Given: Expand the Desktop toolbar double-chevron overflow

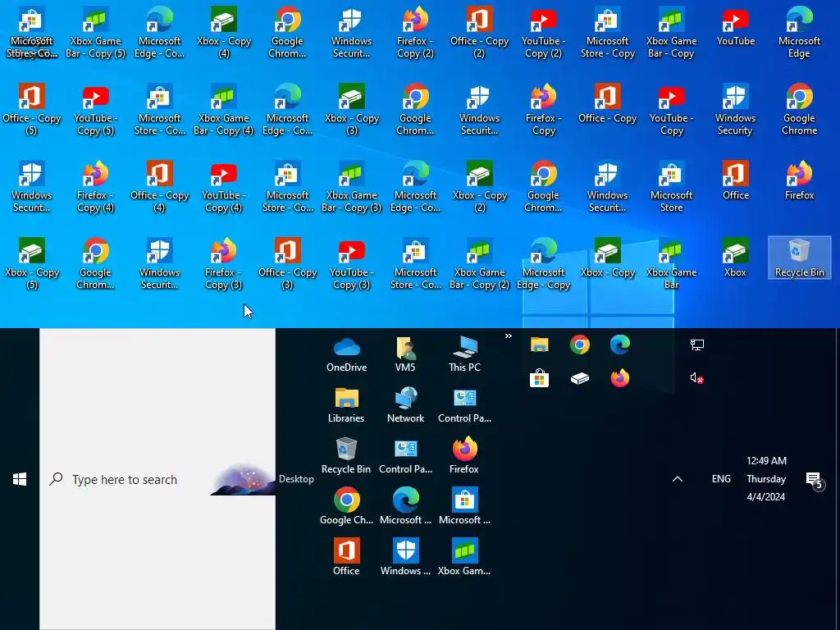Looking at the screenshot, I should [x=509, y=336].
